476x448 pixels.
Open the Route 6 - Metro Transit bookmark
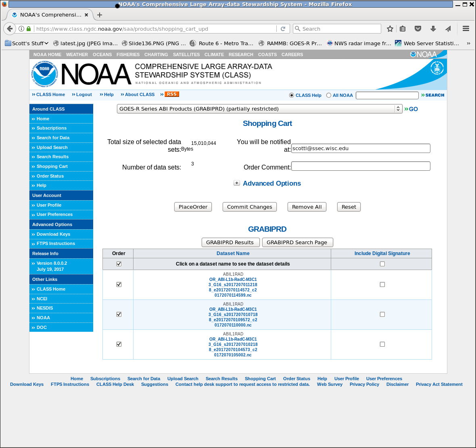221,44
